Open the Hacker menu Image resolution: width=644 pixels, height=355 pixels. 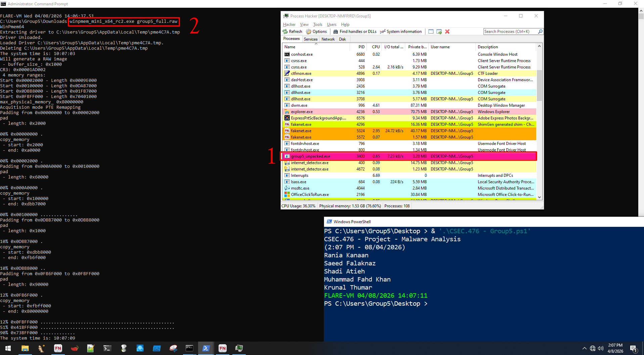(x=289, y=24)
